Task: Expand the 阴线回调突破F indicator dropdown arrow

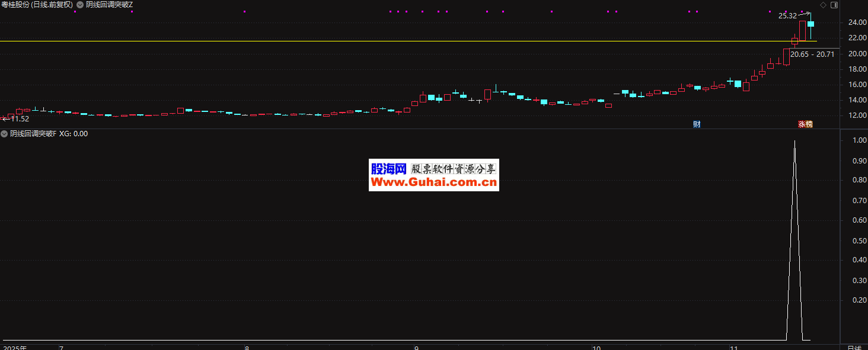Action: pos(5,134)
